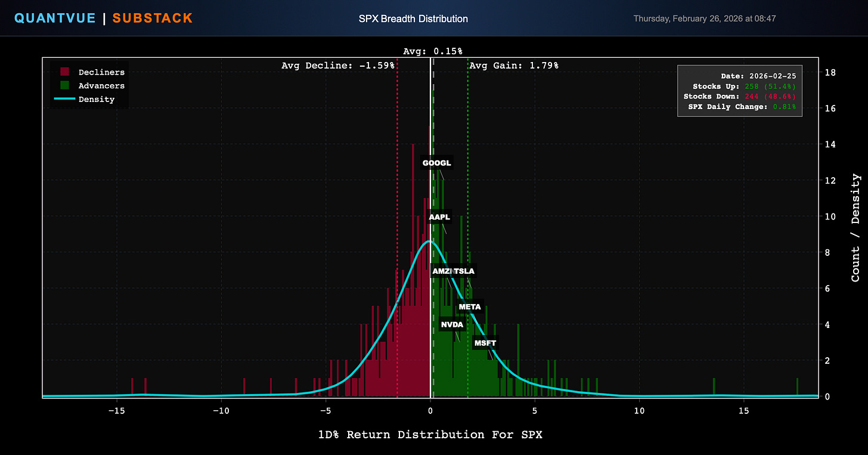Viewport: 868px width, 455px height.
Task: Click the Count / Density axis label
Action: pyautogui.click(x=855, y=228)
